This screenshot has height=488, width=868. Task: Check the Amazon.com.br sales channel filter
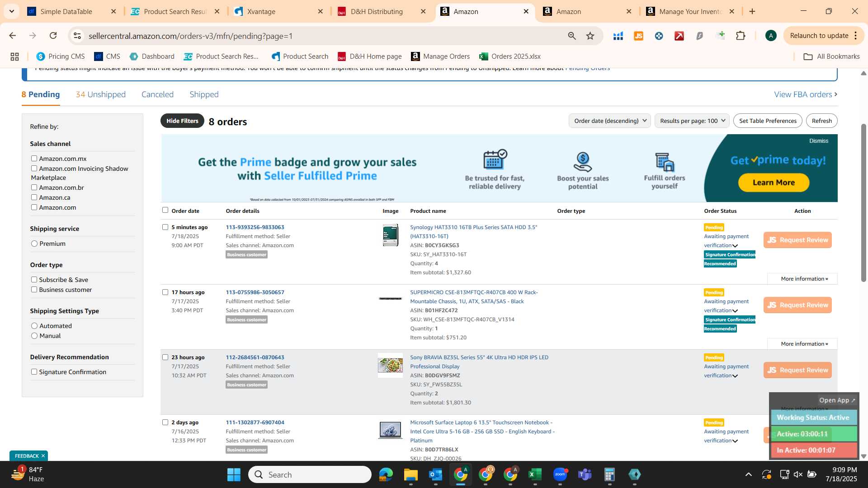point(34,187)
